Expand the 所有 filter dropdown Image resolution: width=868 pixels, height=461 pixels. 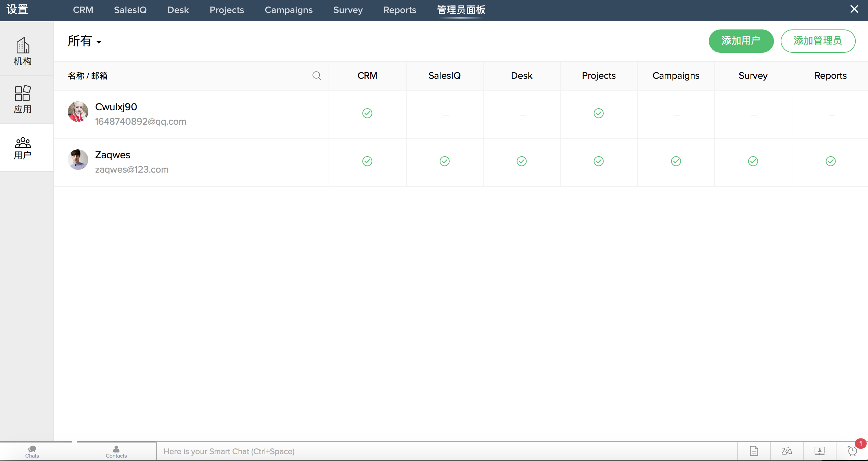(85, 41)
